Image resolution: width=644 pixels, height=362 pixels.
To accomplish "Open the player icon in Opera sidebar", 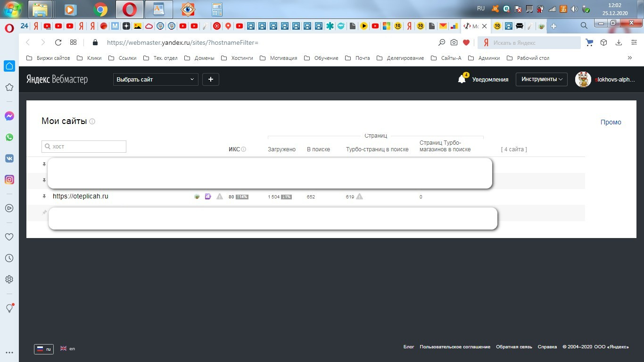I will pos(9,208).
